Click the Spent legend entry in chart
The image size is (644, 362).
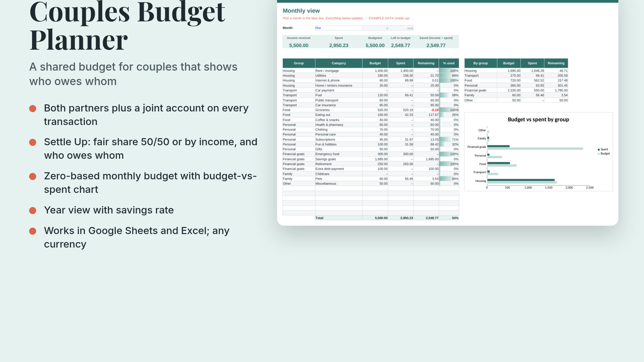[603, 149]
